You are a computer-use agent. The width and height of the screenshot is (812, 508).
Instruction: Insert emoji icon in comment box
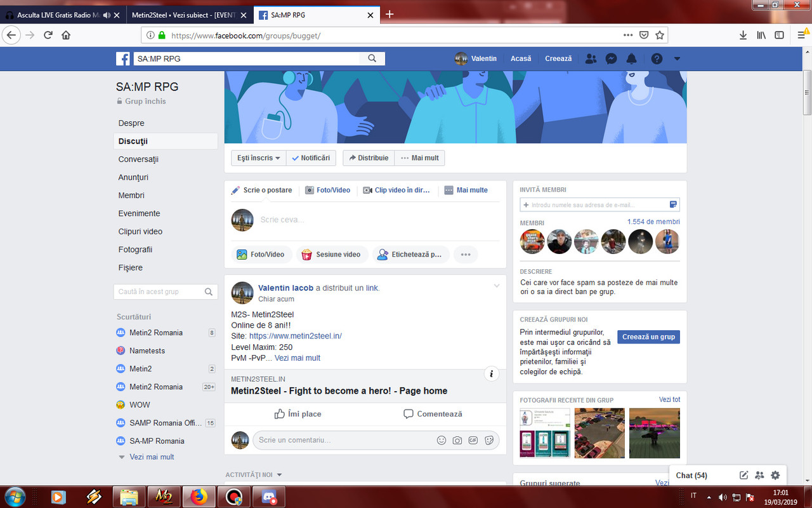[442, 440]
